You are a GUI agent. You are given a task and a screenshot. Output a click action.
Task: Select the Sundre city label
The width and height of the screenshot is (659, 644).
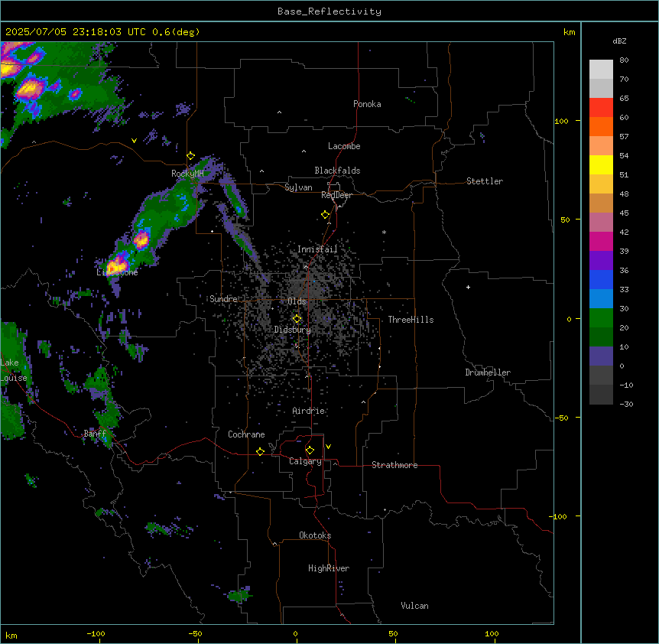[223, 299]
